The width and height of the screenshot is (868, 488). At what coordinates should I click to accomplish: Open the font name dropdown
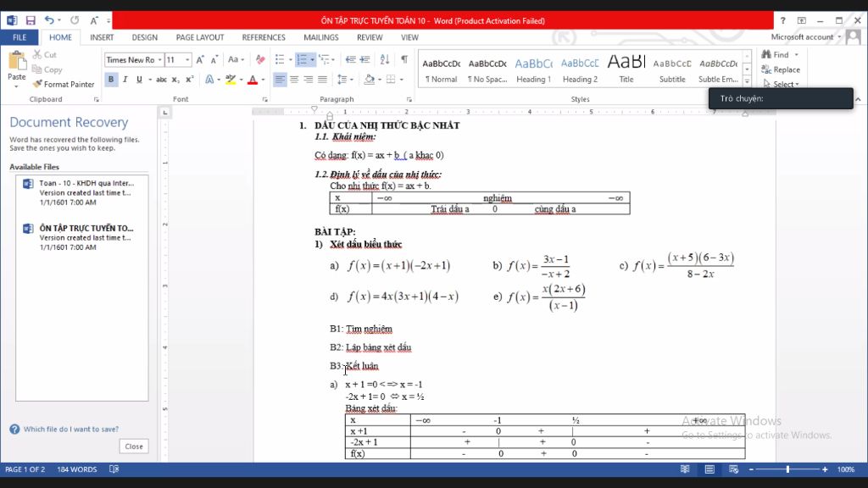(x=160, y=60)
